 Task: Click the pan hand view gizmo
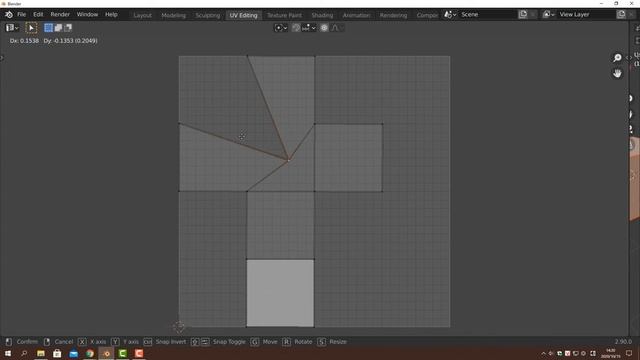(x=617, y=73)
